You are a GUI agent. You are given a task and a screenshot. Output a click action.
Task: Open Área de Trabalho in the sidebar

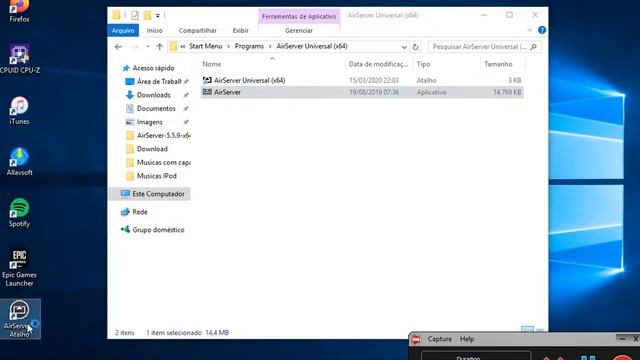pos(158,82)
